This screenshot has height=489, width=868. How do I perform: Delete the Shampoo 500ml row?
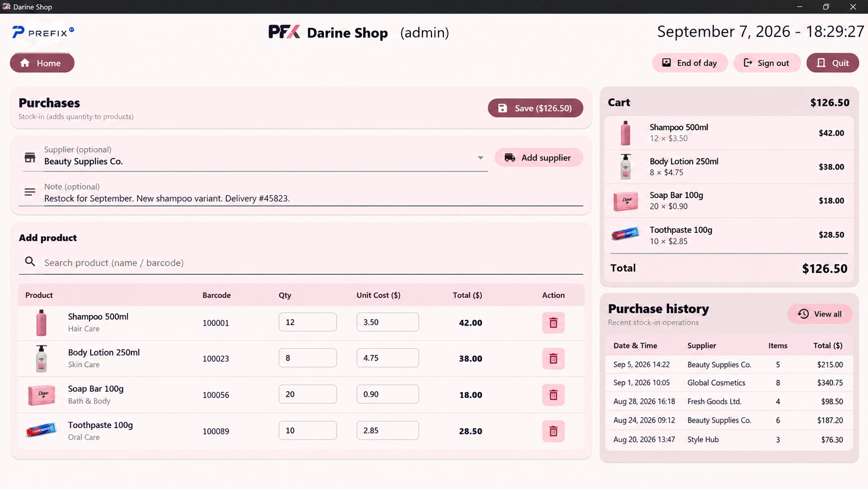point(553,323)
